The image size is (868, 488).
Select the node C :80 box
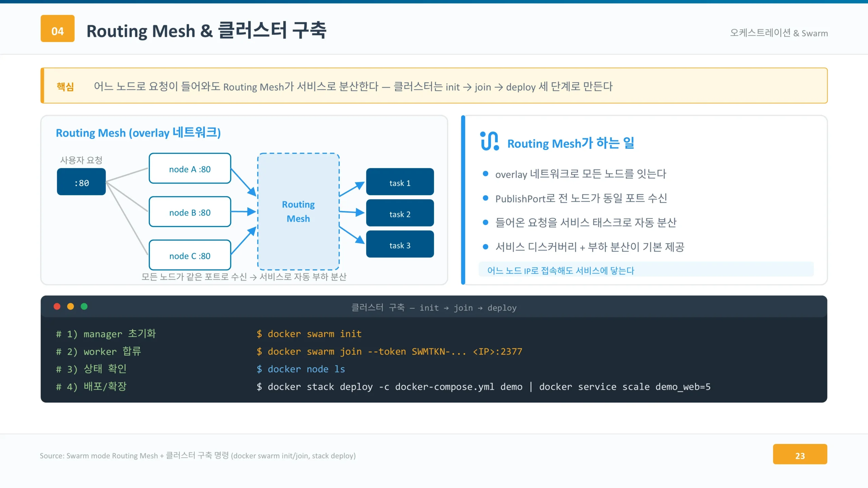(x=190, y=255)
